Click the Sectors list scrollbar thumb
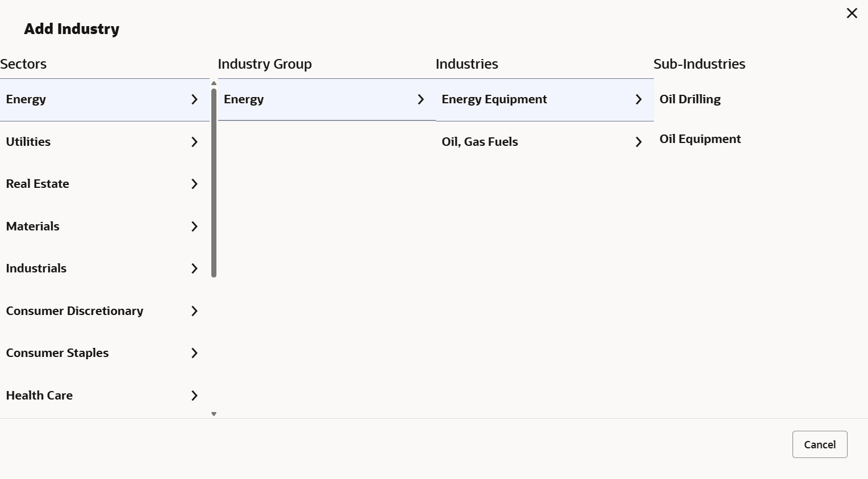 [x=214, y=182]
